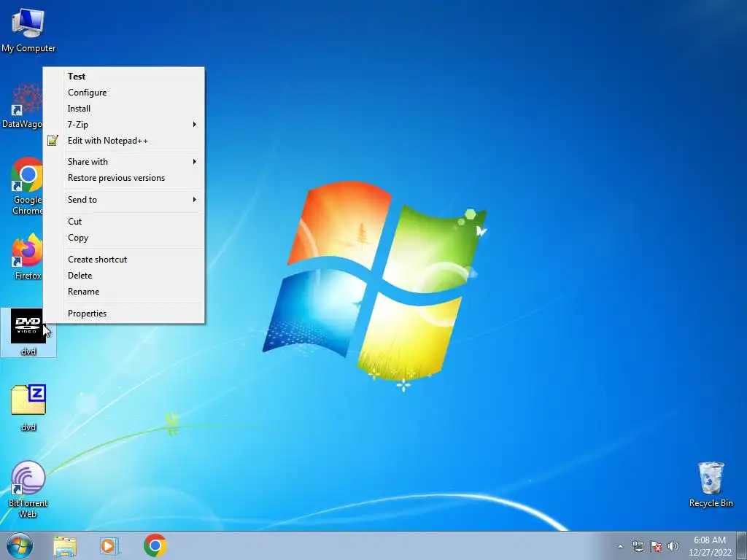Select the Recycle Bin icon
747x560 pixels.
pos(711,484)
